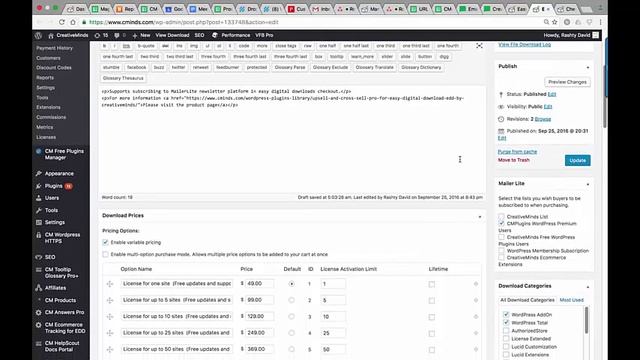Click View Download in admin bar

(172, 36)
